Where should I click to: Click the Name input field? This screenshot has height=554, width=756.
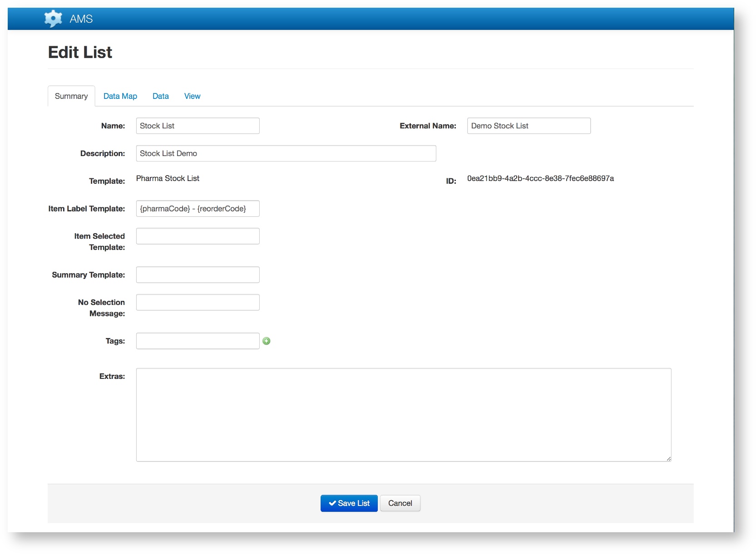198,126
